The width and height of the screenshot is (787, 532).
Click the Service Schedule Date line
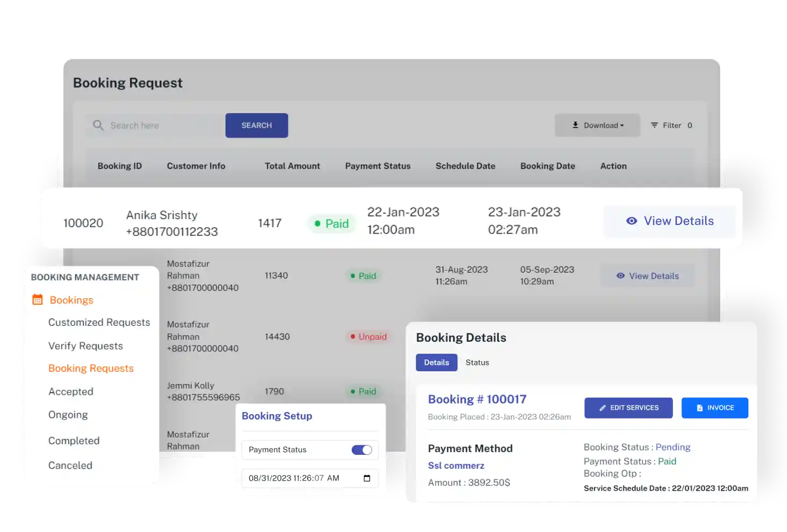[666, 489]
